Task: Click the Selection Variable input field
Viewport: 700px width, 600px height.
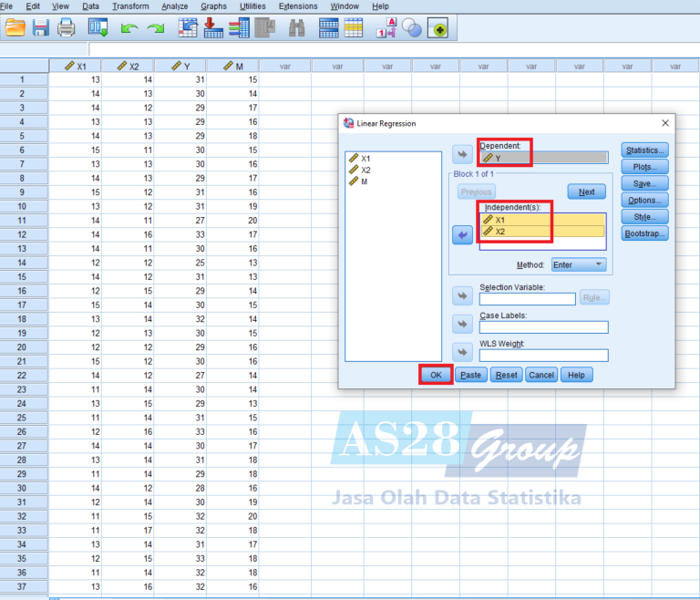Action: [527, 298]
